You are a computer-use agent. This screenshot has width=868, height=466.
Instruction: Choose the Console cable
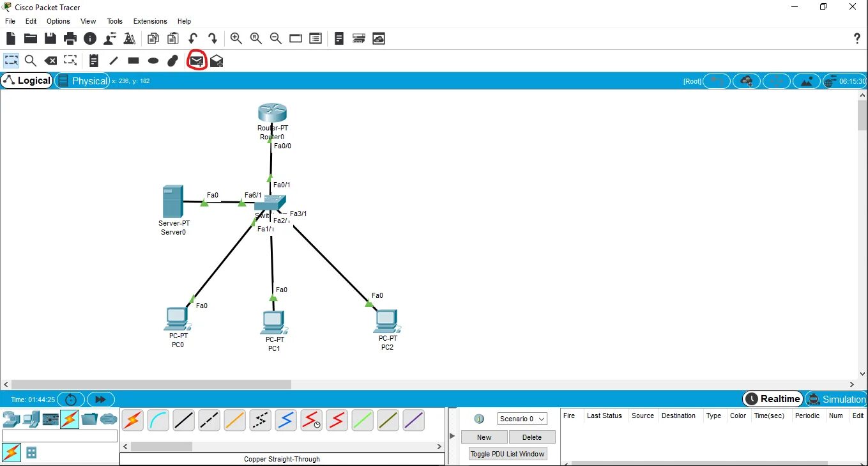click(158, 420)
